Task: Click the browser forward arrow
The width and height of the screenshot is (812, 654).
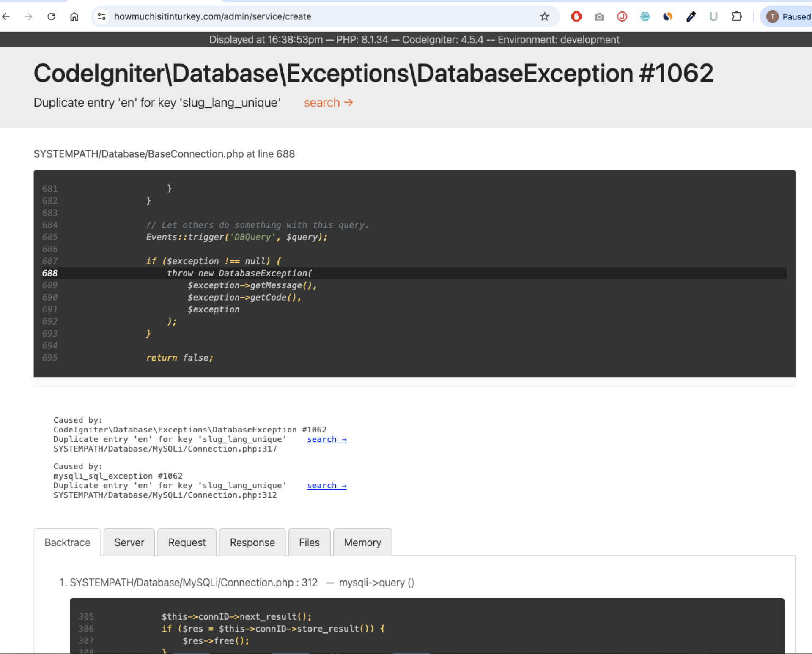Action: (28, 16)
